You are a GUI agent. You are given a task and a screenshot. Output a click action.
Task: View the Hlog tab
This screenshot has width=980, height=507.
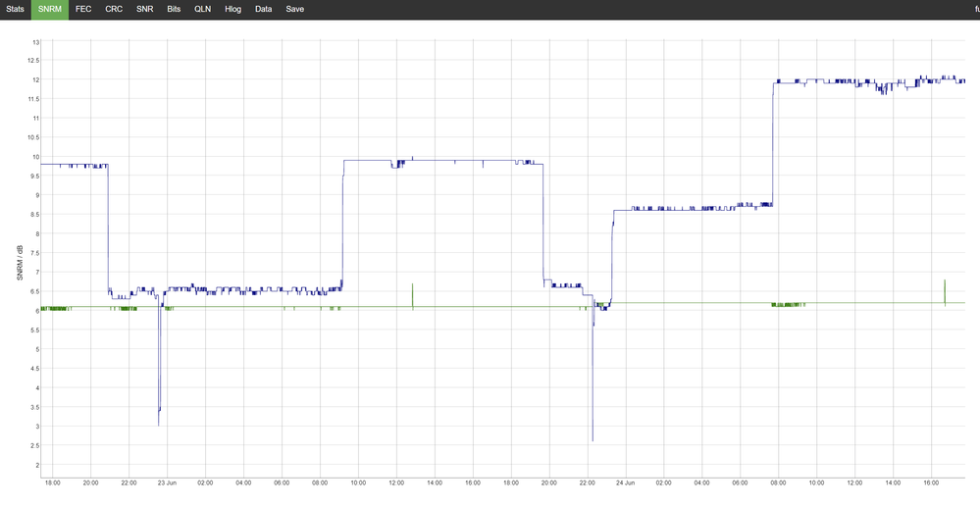[232, 9]
